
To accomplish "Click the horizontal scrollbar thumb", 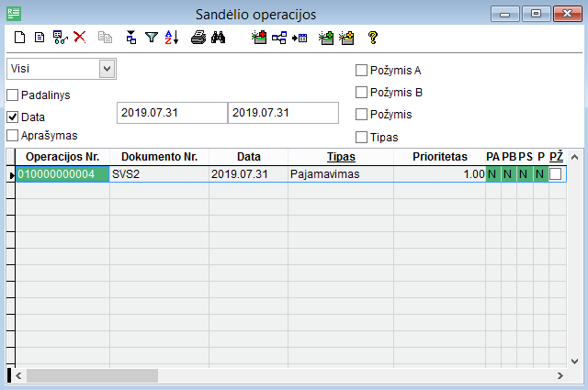I will pos(92,375).
